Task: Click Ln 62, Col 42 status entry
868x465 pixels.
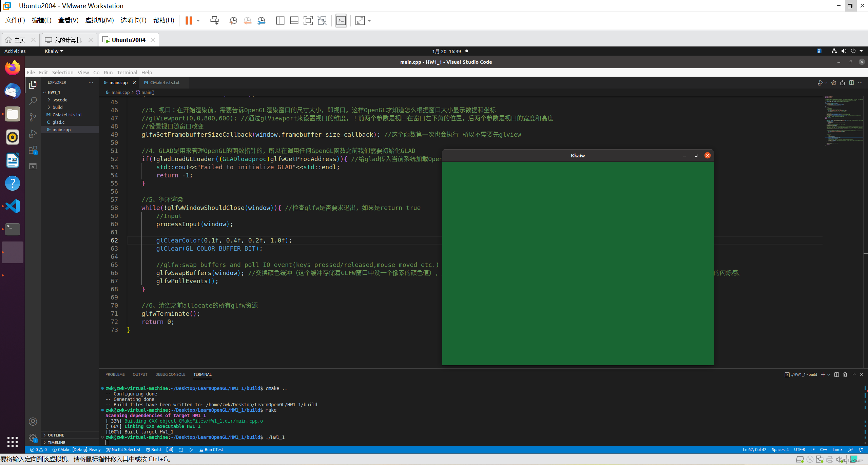Action: 754,450
